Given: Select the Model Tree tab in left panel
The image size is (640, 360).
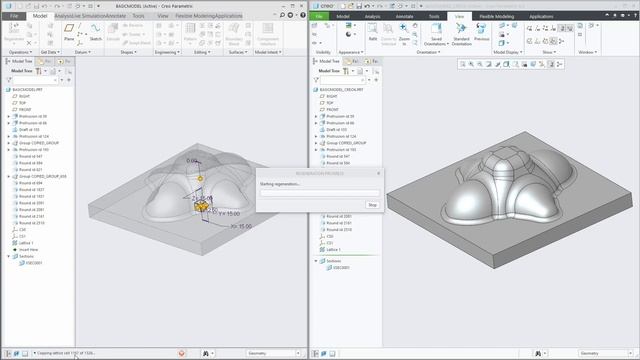Looking at the screenshot, I should pyautogui.click(x=19, y=61).
